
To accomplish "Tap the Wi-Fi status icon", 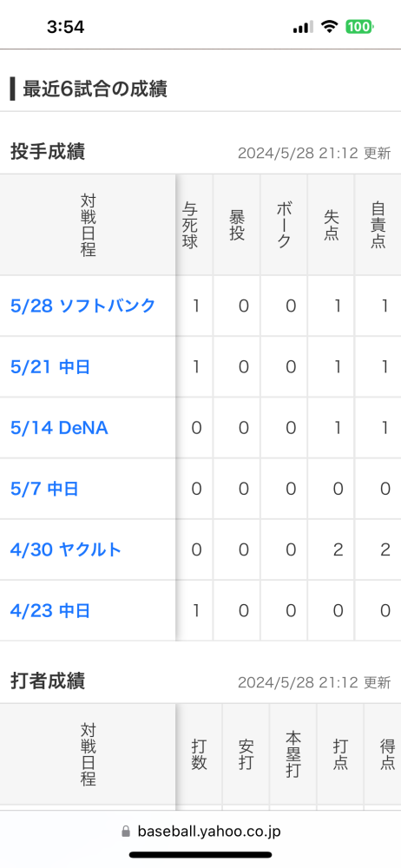I will click(x=330, y=27).
